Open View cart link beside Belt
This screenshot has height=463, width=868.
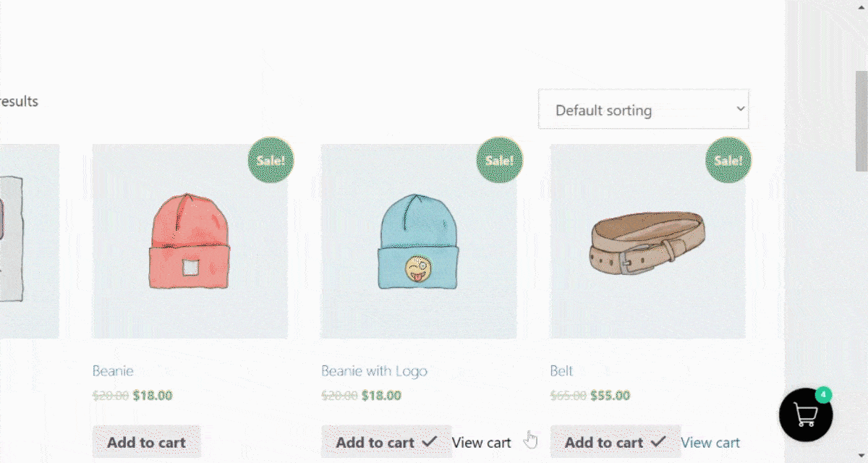[x=710, y=442]
